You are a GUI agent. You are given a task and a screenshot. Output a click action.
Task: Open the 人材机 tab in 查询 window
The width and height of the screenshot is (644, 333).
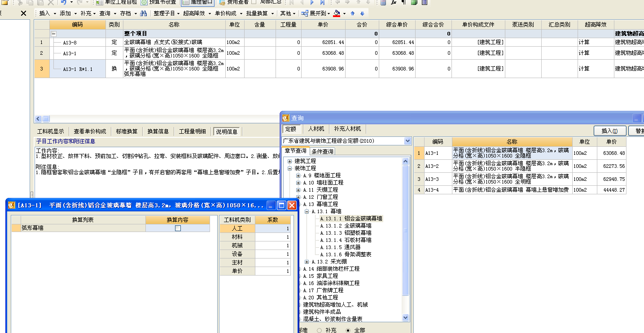click(316, 129)
